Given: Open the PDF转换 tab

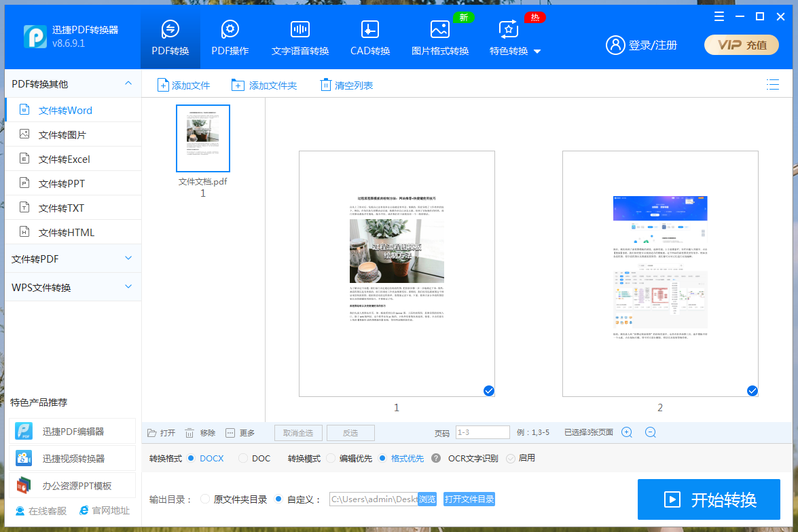Looking at the screenshot, I should pyautogui.click(x=170, y=38).
